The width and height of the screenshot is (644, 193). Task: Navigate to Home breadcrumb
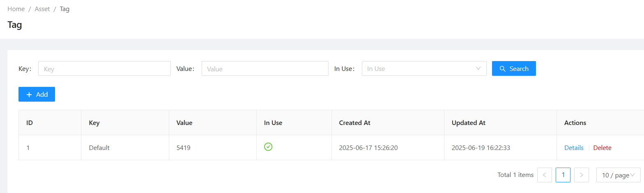pos(16,9)
